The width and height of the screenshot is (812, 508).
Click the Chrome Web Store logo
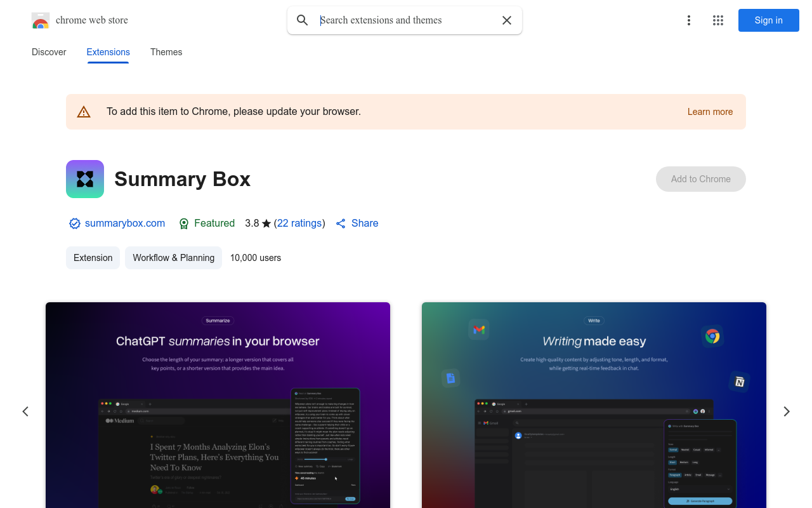point(41,20)
